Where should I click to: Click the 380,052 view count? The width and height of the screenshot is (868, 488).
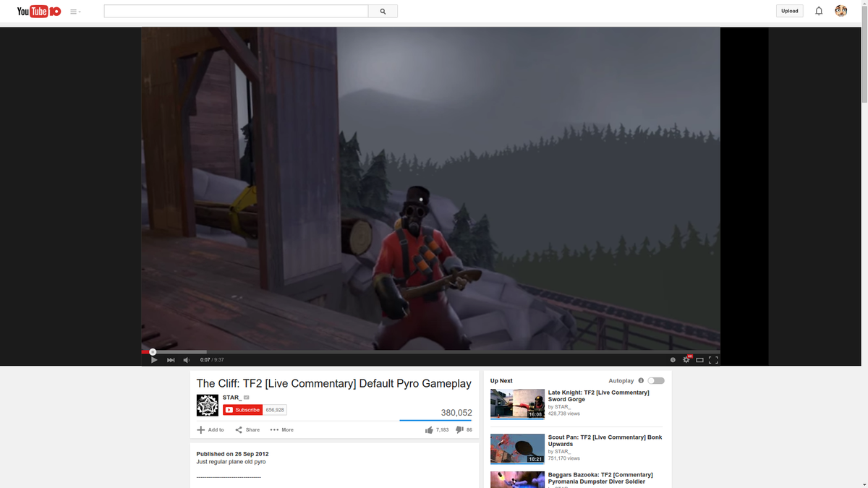click(456, 413)
